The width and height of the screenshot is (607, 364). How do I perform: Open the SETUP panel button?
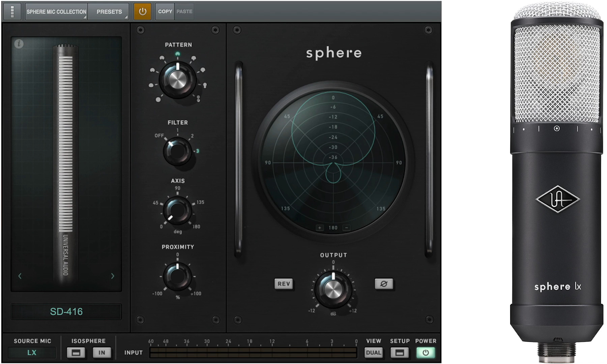[400, 353]
